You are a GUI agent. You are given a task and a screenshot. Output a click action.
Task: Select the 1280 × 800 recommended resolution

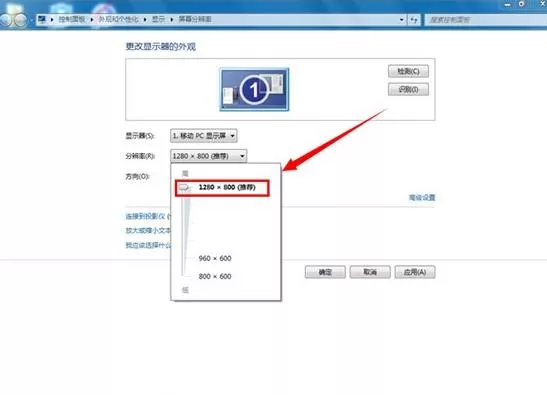click(x=227, y=187)
